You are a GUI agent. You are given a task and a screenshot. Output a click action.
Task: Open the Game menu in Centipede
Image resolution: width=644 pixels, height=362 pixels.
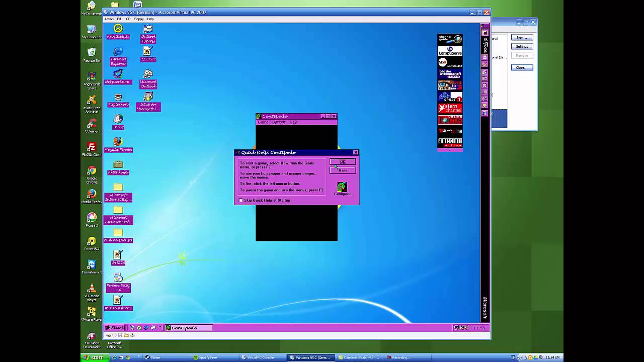pyautogui.click(x=263, y=122)
